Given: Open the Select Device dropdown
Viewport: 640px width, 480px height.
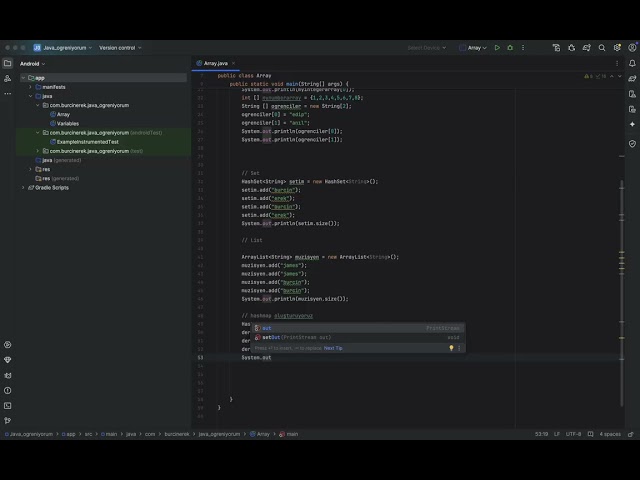Looking at the screenshot, I should (x=427, y=48).
